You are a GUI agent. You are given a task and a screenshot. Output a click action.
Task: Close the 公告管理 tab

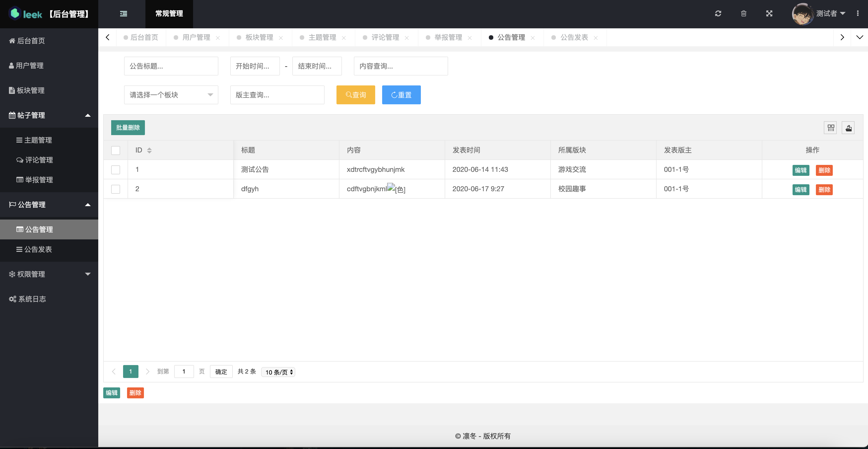(x=533, y=38)
